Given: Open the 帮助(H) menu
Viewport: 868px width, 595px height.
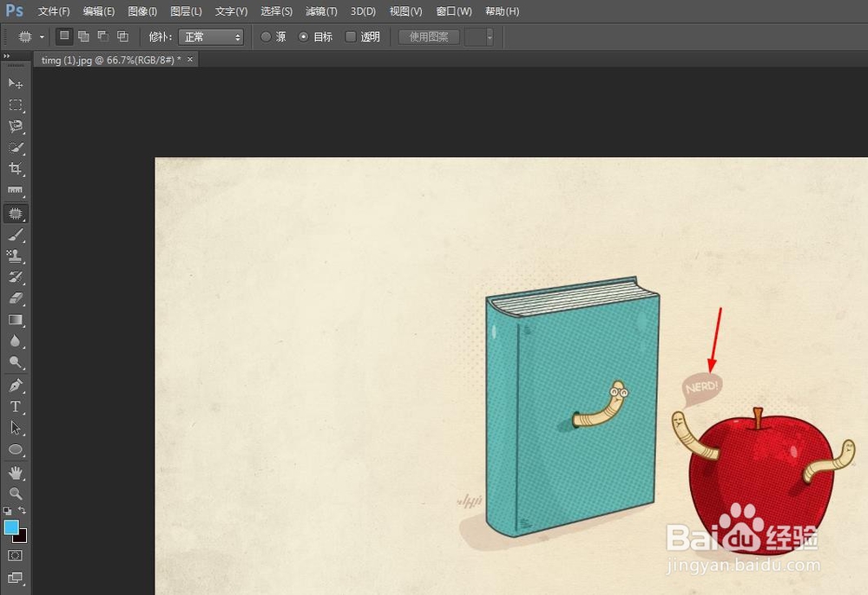Looking at the screenshot, I should coord(502,11).
